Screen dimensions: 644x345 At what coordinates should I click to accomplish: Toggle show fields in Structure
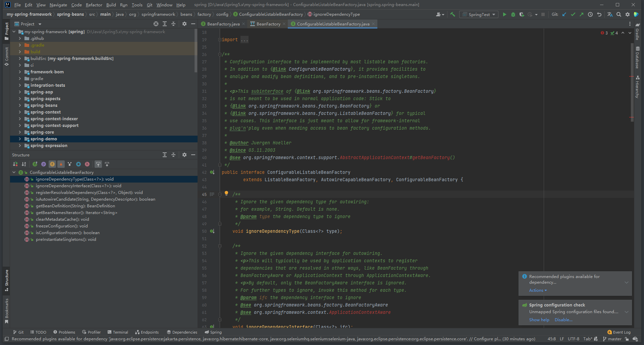[52, 164]
